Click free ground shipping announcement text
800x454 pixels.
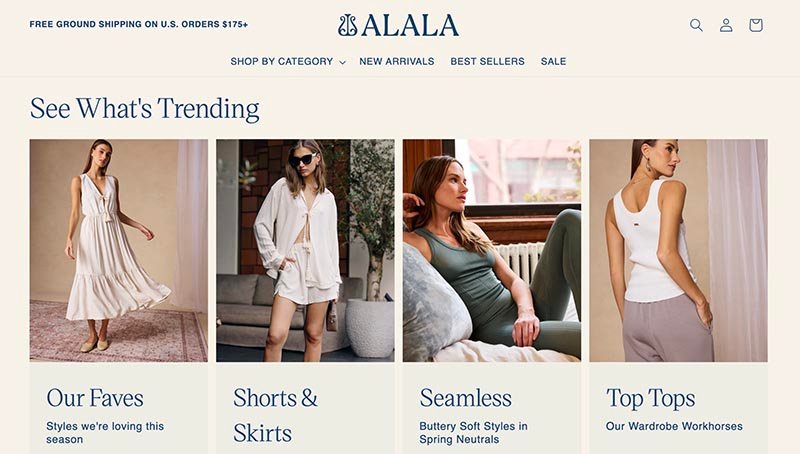(x=139, y=24)
